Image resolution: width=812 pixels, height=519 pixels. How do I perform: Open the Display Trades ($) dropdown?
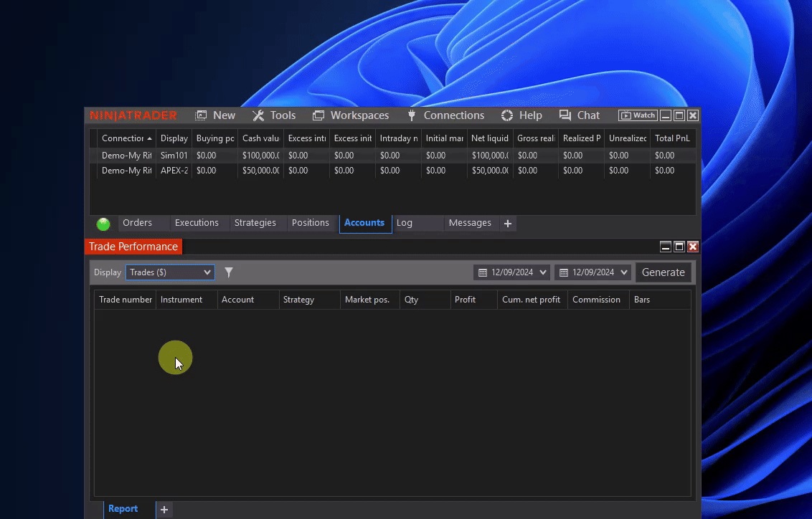[x=170, y=272]
